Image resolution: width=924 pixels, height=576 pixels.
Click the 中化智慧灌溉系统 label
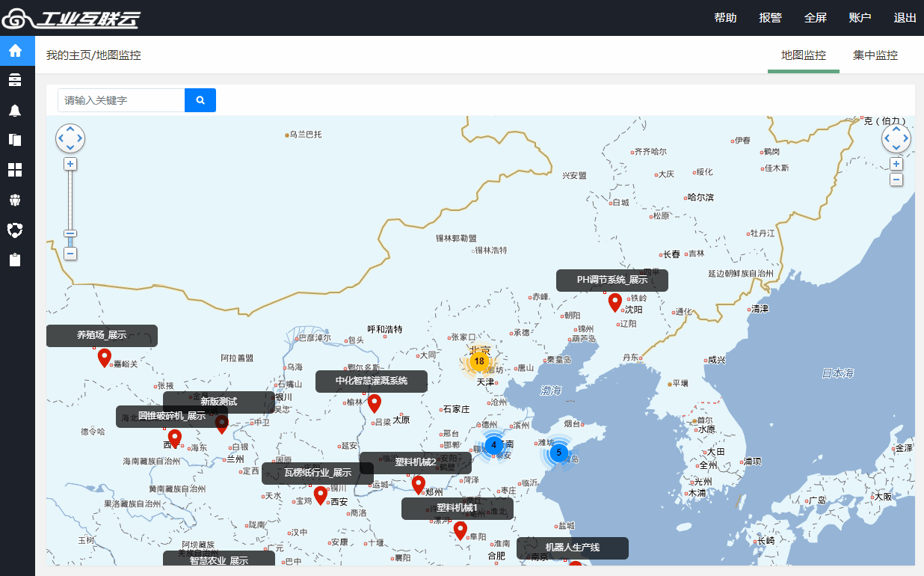372,381
